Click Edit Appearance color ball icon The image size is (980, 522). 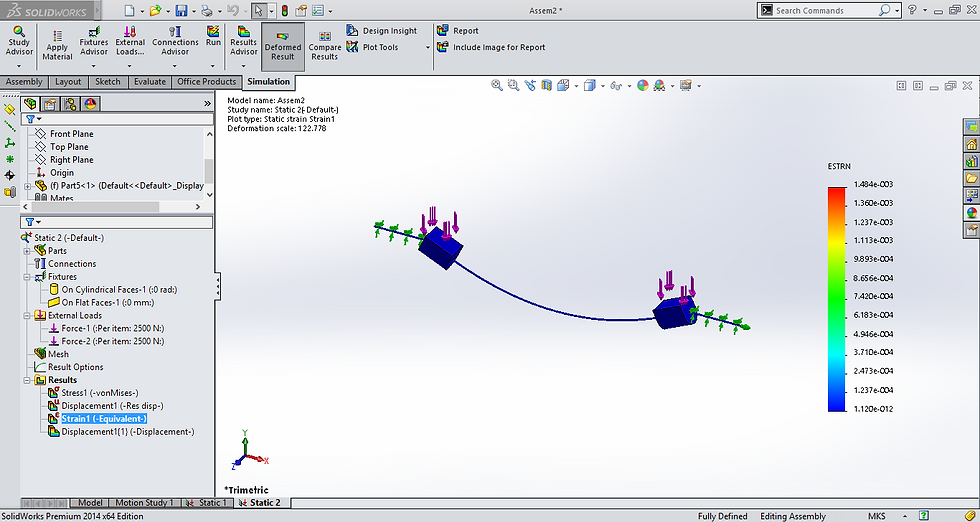pos(642,86)
